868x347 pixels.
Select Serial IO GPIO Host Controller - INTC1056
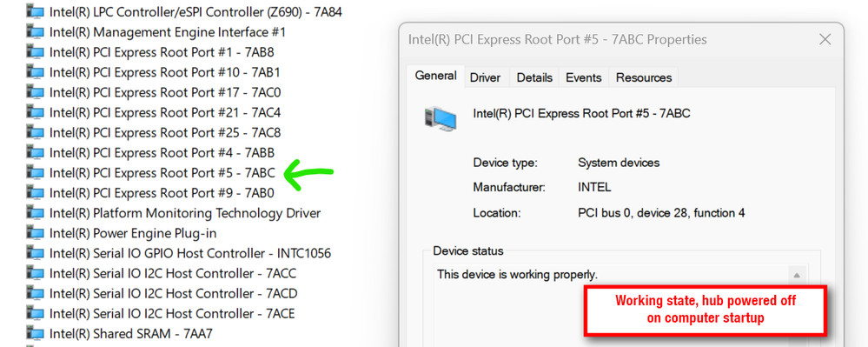(x=190, y=253)
